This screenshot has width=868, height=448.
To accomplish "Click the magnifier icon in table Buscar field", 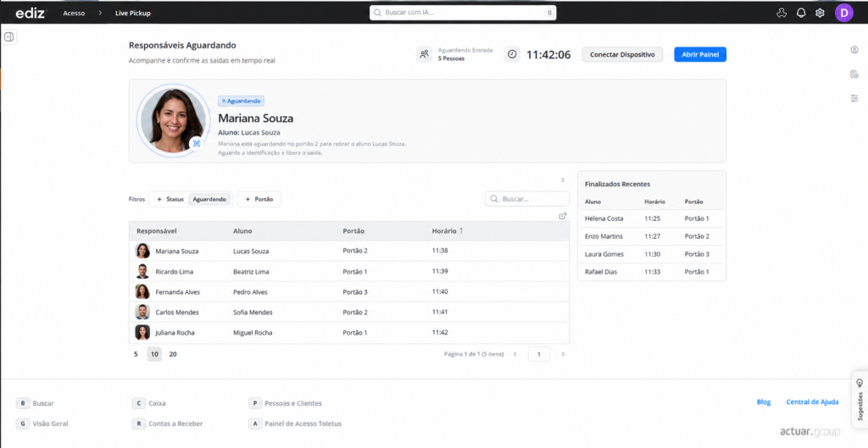I will click(x=494, y=199).
